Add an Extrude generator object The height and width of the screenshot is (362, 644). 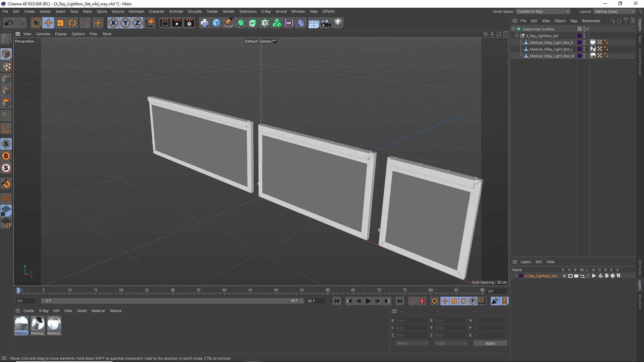click(x=253, y=23)
